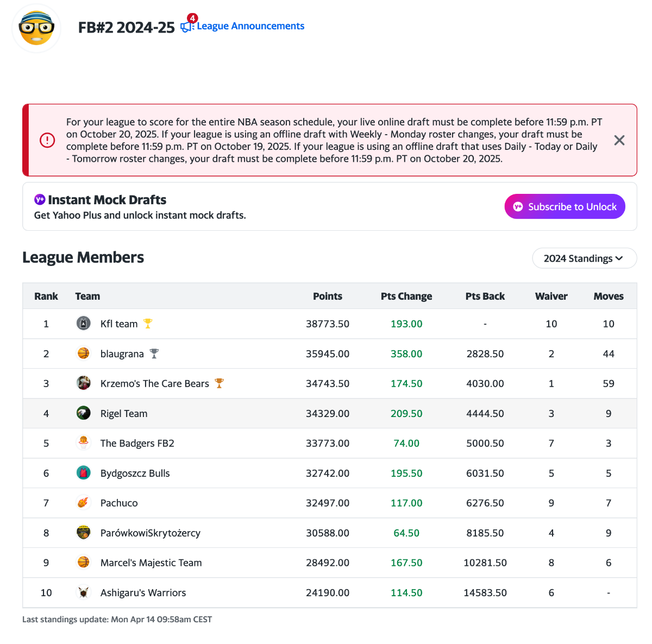Click the Points column header
This screenshot has width=652, height=644.
click(x=327, y=296)
